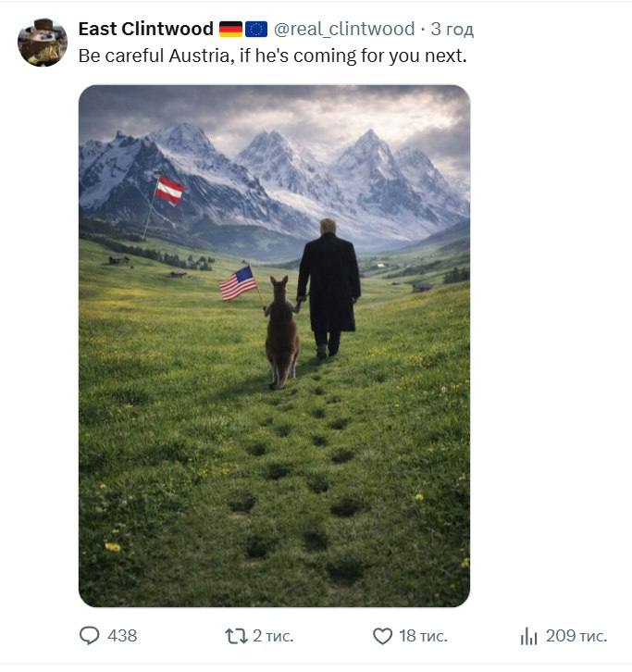Click the American flag in the tweet image
Image resolution: width=632 pixels, height=672 pixels.
[x=238, y=283]
